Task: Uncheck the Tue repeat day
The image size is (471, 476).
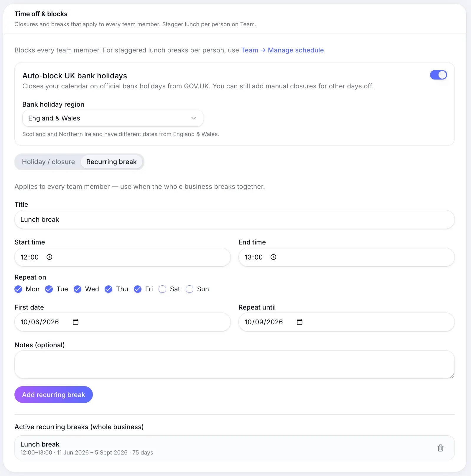Action: click(x=49, y=289)
